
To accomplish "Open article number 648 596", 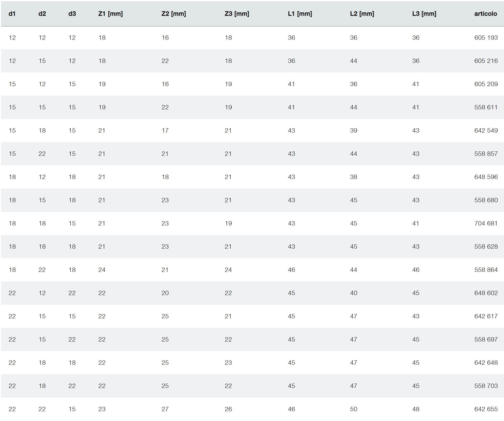I will [486, 177].
